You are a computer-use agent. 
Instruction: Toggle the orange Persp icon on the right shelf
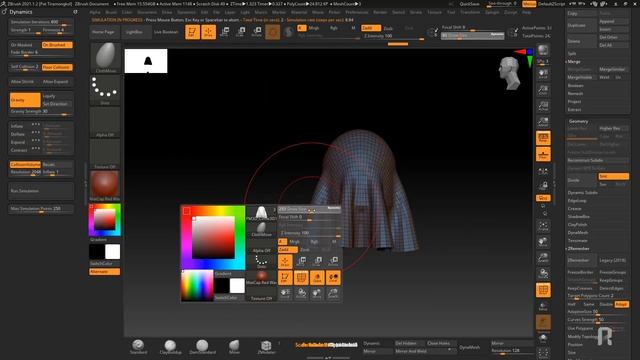(x=543, y=138)
